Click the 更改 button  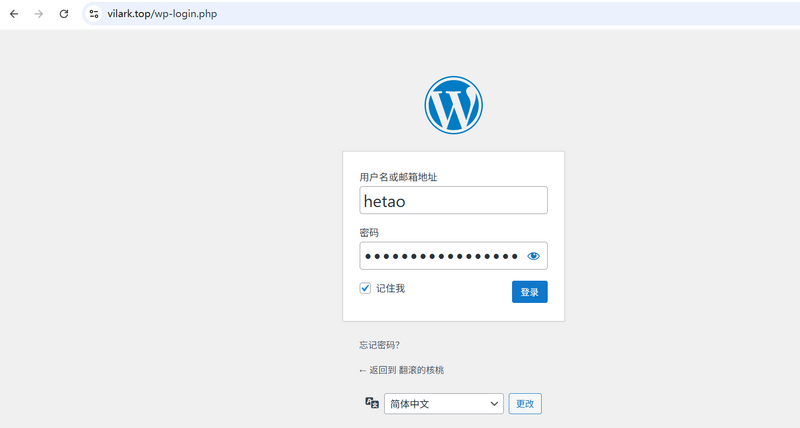pyautogui.click(x=525, y=403)
